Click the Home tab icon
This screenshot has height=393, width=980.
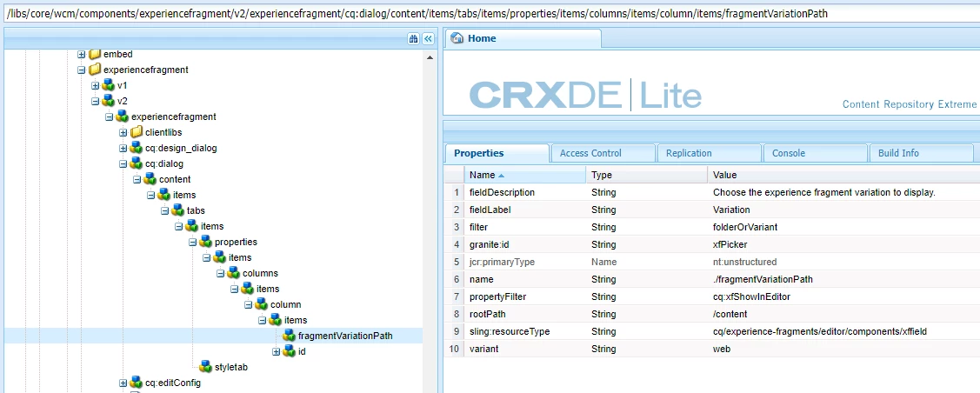coord(457,39)
